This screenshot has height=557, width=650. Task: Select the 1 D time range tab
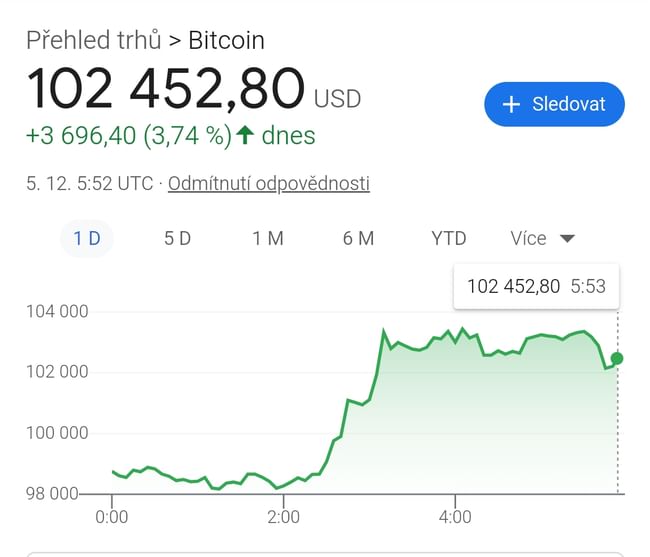click(87, 238)
